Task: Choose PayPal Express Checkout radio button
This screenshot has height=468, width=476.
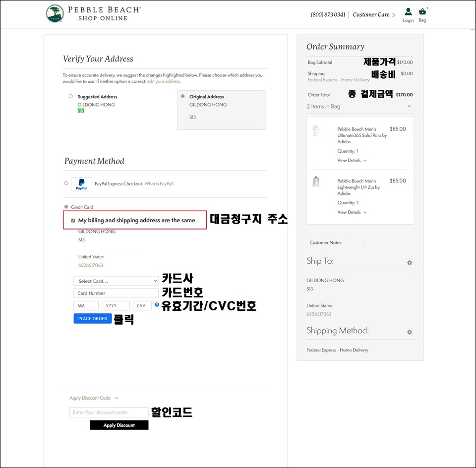Action: [66, 183]
